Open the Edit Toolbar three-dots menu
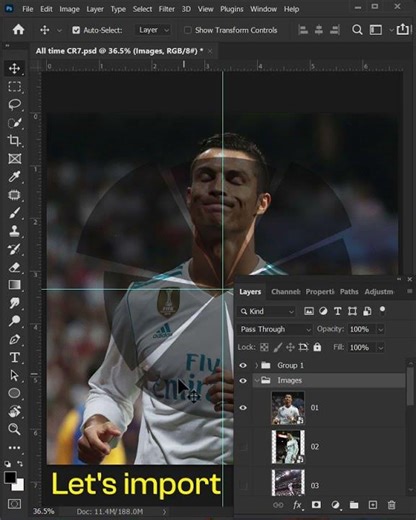This screenshot has width=416, height=520. pyautogui.click(x=14, y=448)
